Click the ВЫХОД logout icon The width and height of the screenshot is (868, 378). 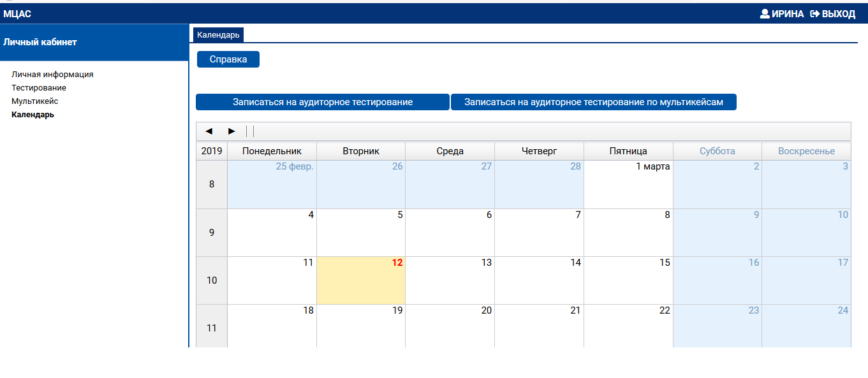(814, 14)
